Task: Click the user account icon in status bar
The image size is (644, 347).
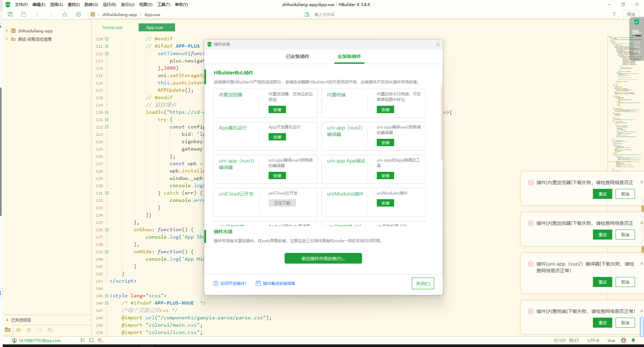Action: click(x=14, y=340)
